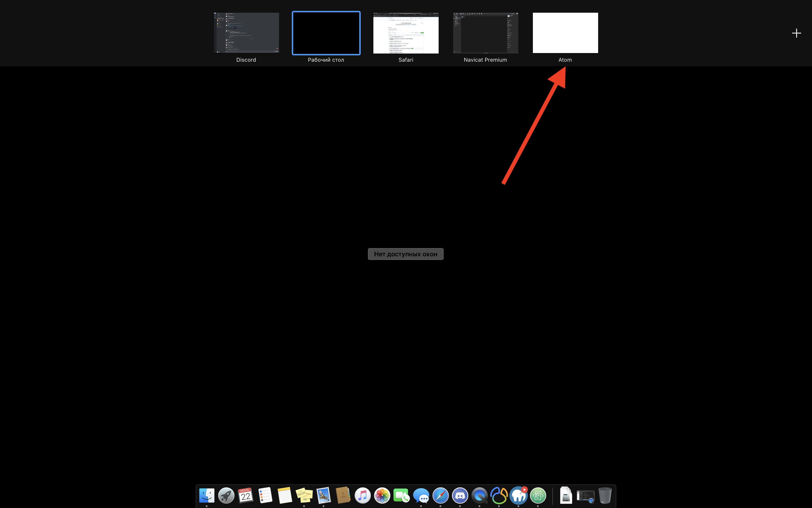Viewport: 812px width, 508px height.
Task: Open Trash in the Dock
Action: (605, 495)
